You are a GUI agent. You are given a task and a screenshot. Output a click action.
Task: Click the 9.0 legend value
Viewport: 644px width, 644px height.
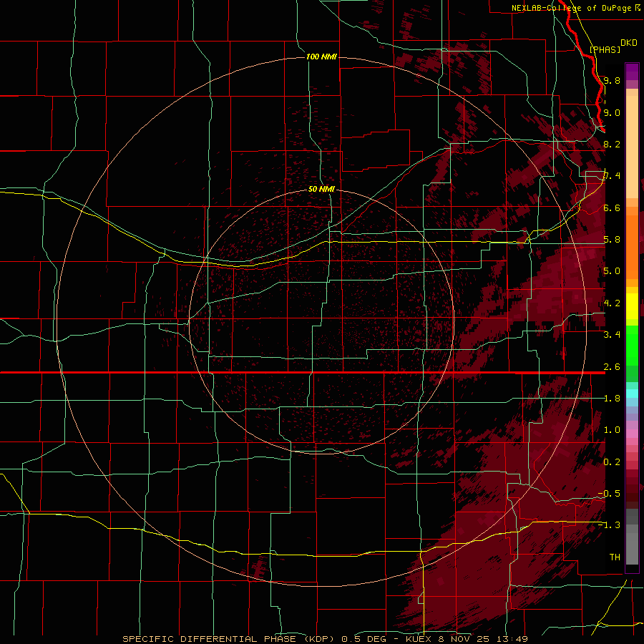point(612,112)
